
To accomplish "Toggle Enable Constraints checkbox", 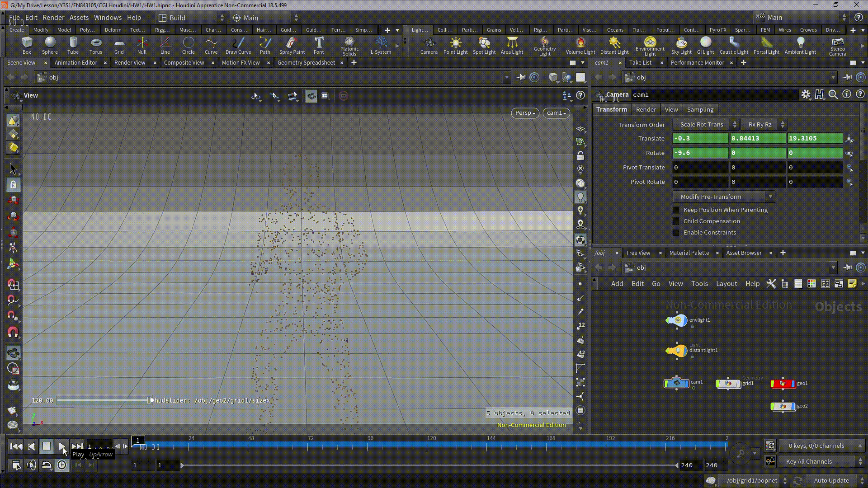I will (676, 232).
